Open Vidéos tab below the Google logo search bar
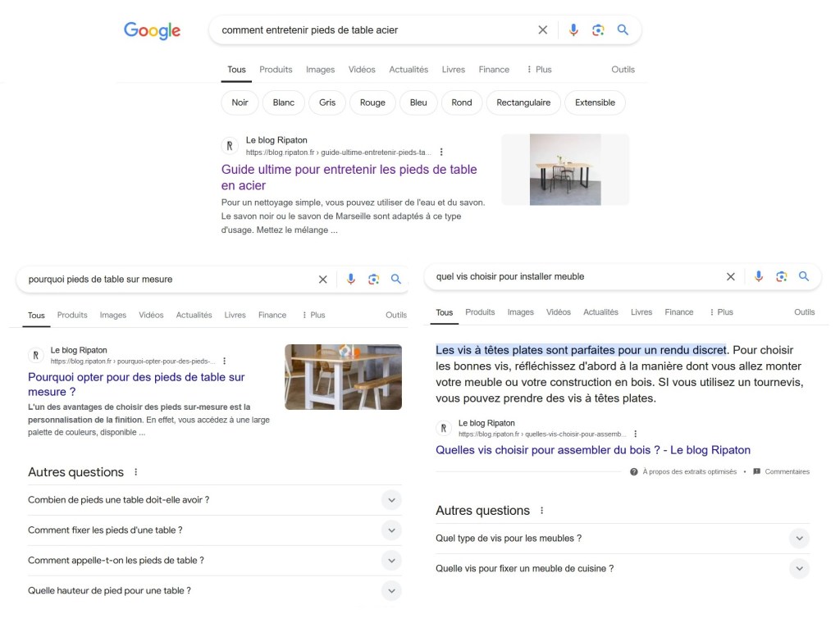The height and width of the screenshot is (623, 840). [361, 70]
